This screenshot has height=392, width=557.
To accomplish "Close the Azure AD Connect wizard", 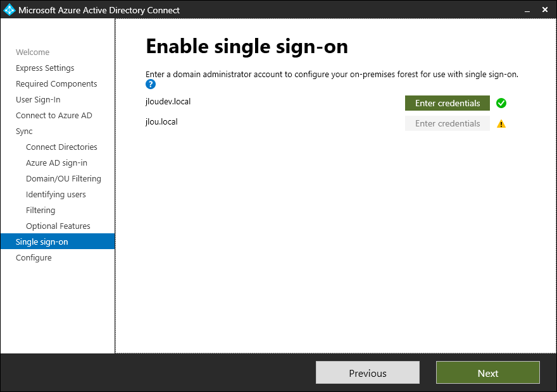I will click(545, 10).
